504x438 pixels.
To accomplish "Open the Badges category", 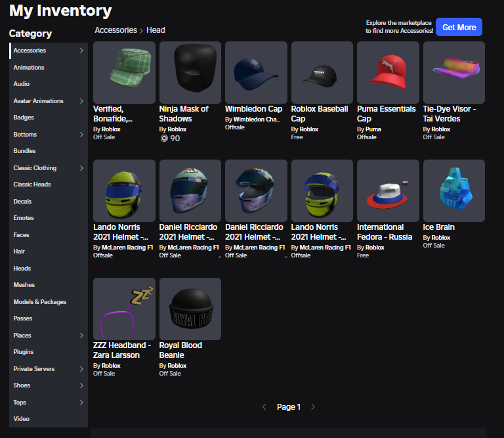I will pyautogui.click(x=49, y=118).
